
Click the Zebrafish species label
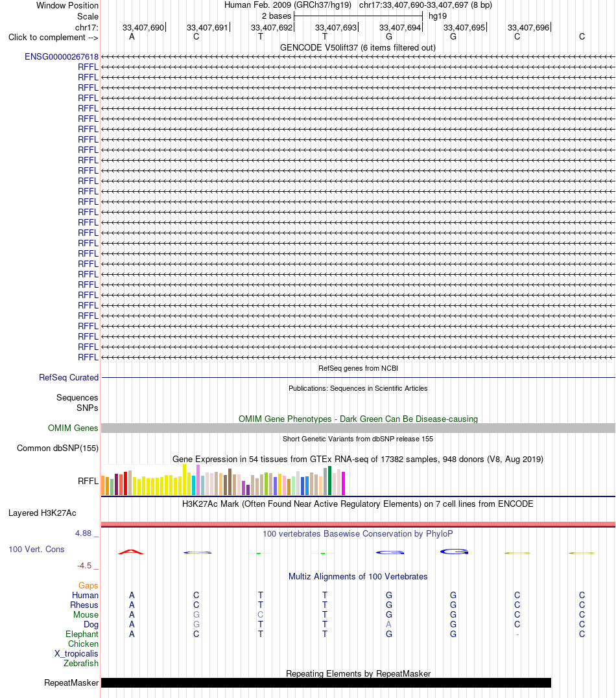[80, 663]
